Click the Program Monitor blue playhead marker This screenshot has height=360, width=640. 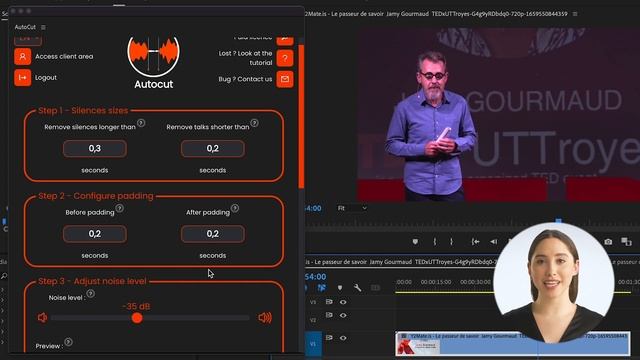558,221
